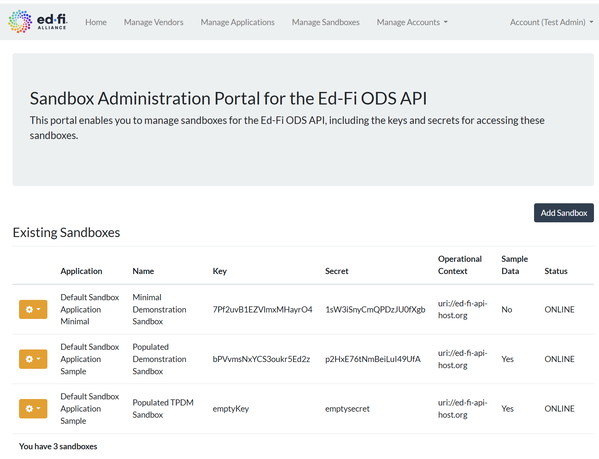Select the key bPVvmsNxYCS3oukr5Ed2z
Image resolution: width=599 pixels, height=459 pixels.
(261, 359)
